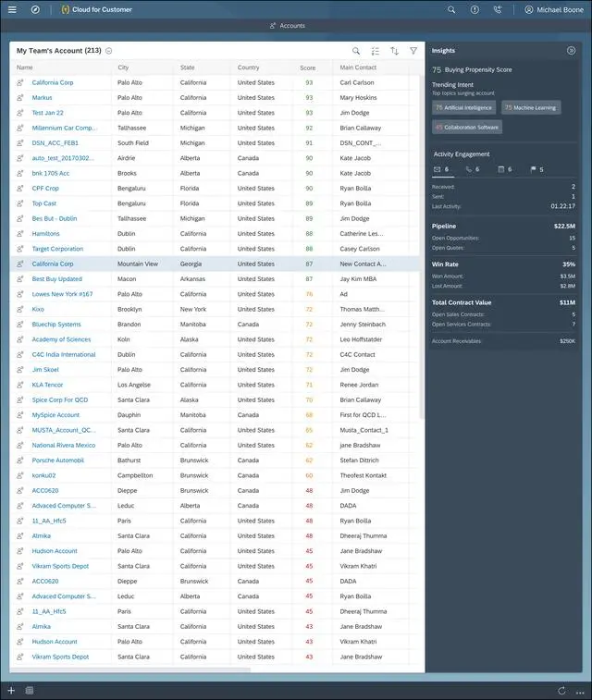
Task: Click account icon beside Spice Corp For QCD
Action: (20, 400)
